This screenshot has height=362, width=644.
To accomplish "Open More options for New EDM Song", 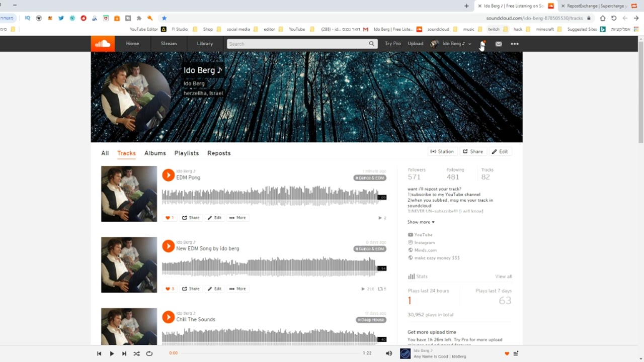I will [x=237, y=289].
